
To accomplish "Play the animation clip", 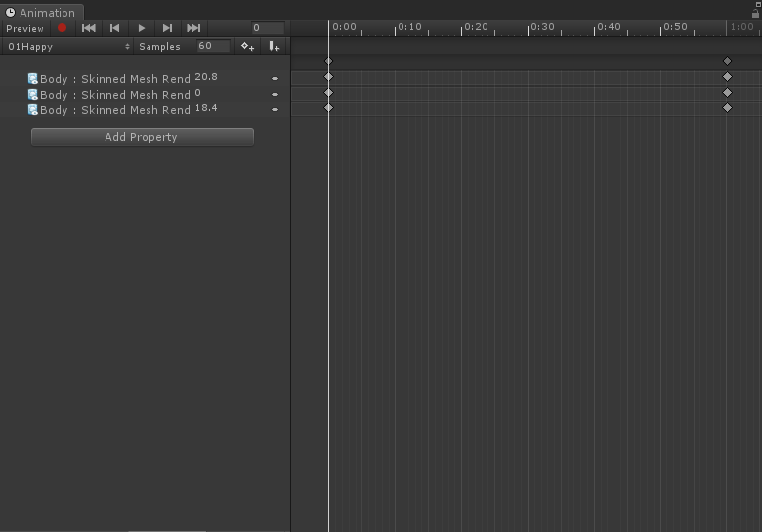I will point(142,28).
